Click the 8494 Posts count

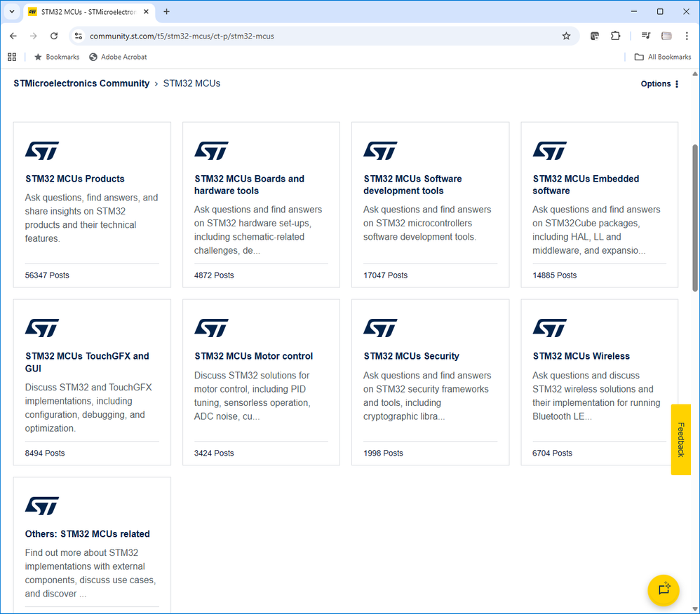click(45, 453)
